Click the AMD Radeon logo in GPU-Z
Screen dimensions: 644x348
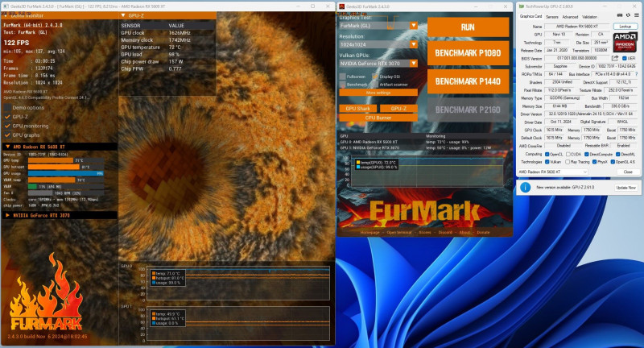625,43
